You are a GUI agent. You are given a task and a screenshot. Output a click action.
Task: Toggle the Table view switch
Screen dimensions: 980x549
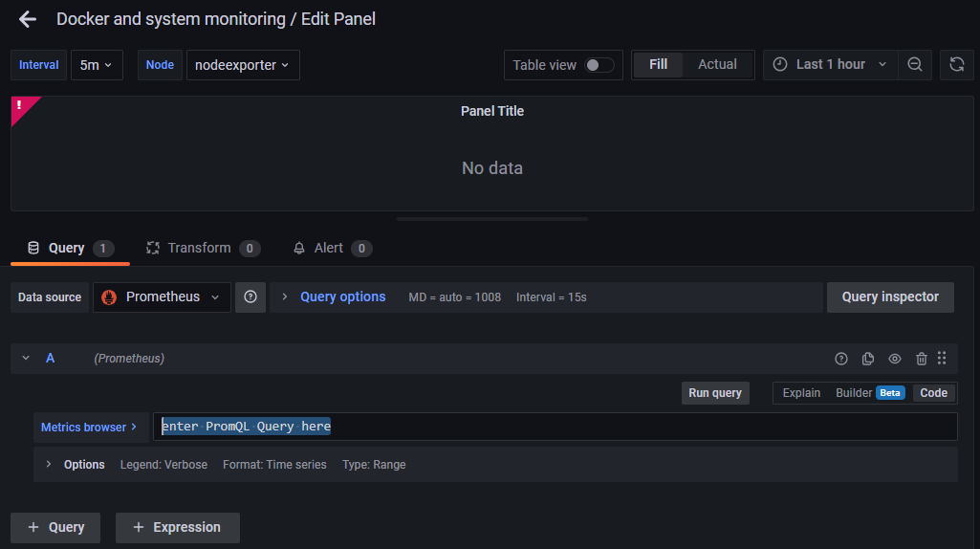[599, 65]
